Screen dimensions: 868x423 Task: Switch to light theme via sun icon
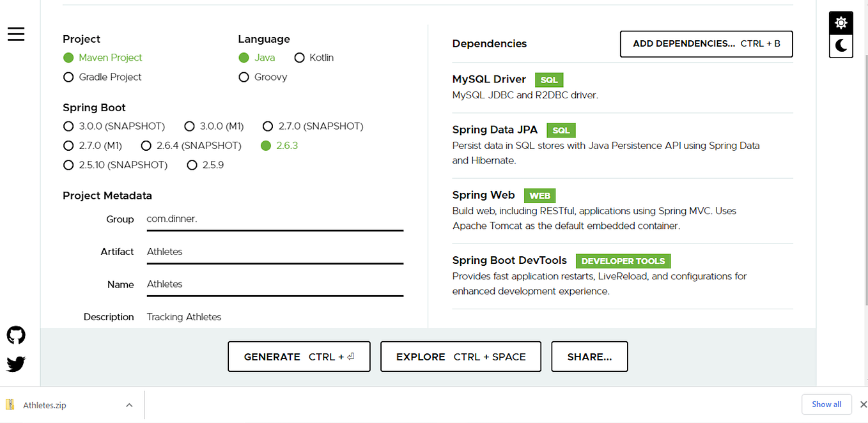(841, 21)
